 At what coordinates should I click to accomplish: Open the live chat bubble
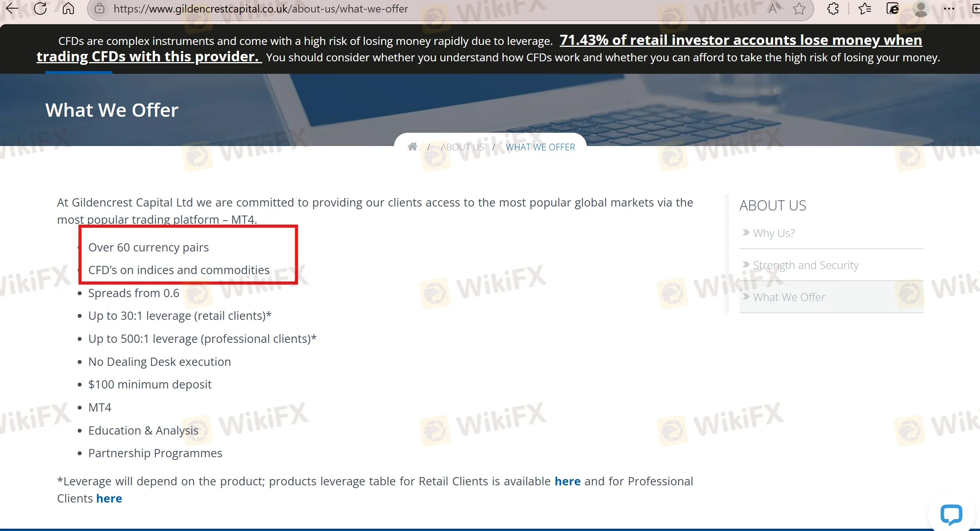(951, 515)
